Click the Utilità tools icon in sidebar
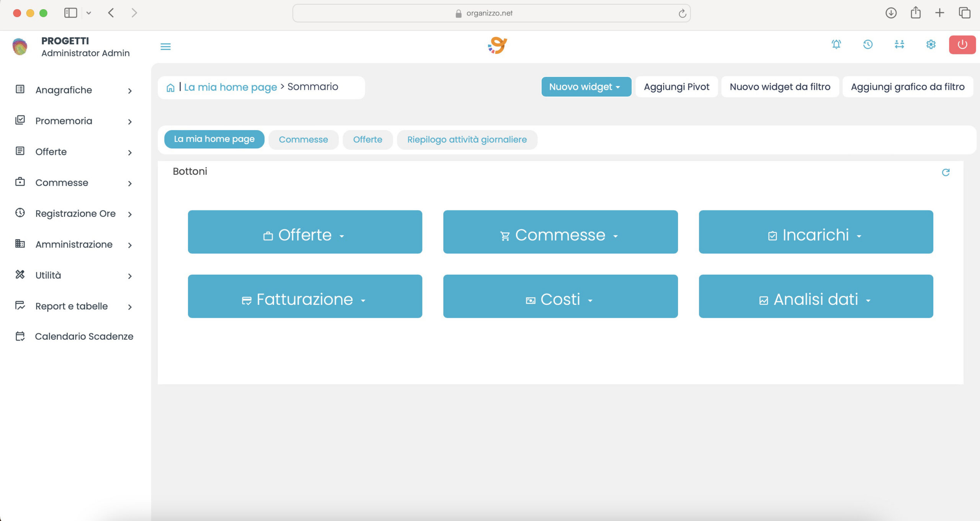The width and height of the screenshot is (980, 521). click(20, 274)
